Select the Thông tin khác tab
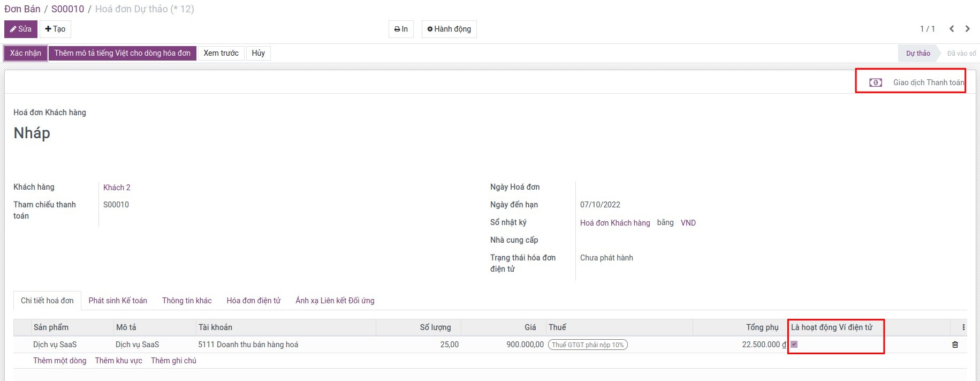Image resolution: width=980 pixels, height=381 pixels. coord(187,301)
